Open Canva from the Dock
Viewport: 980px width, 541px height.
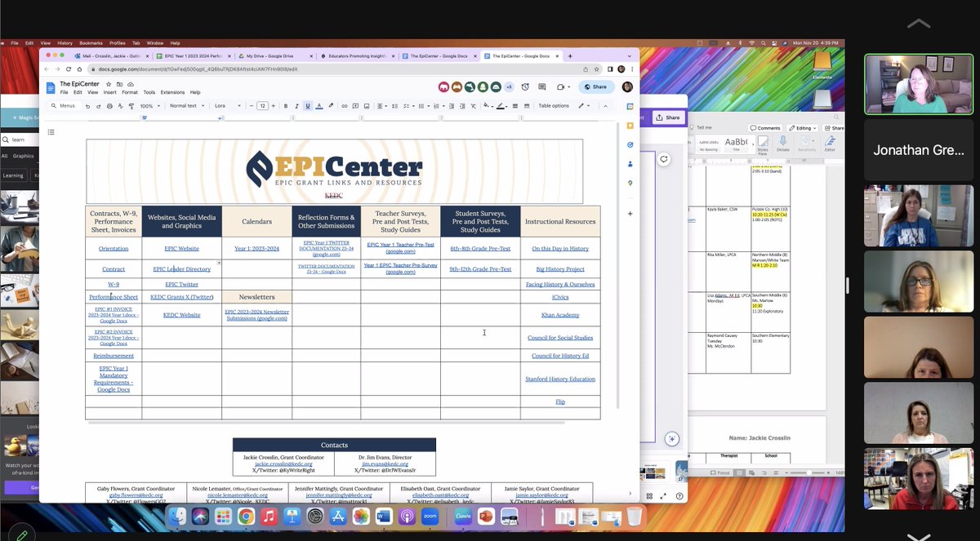tap(463, 517)
